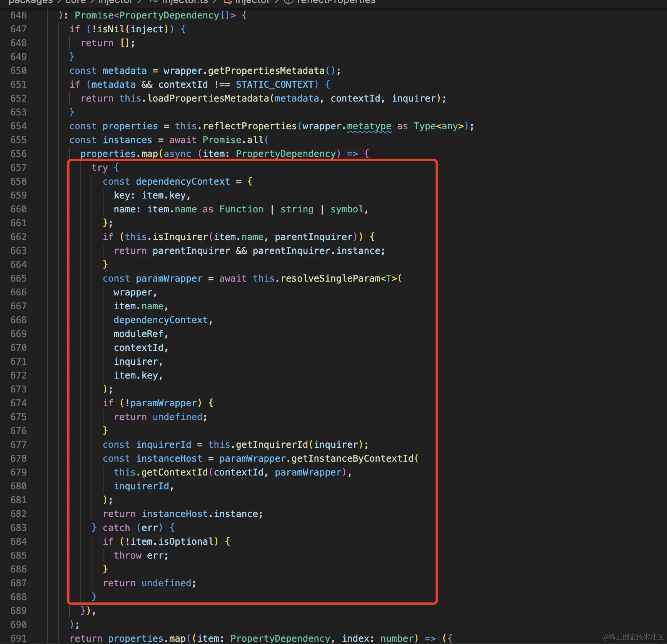Image resolution: width=667 pixels, height=644 pixels.
Task: Click 'dependencyContext' argument on line 668
Action: tap(161, 320)
